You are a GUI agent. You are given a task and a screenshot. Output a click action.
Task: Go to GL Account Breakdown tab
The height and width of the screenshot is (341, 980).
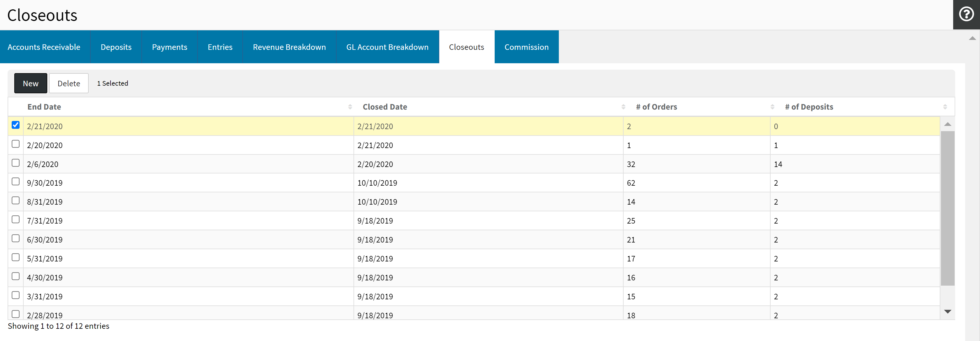(x=387, y=47)
